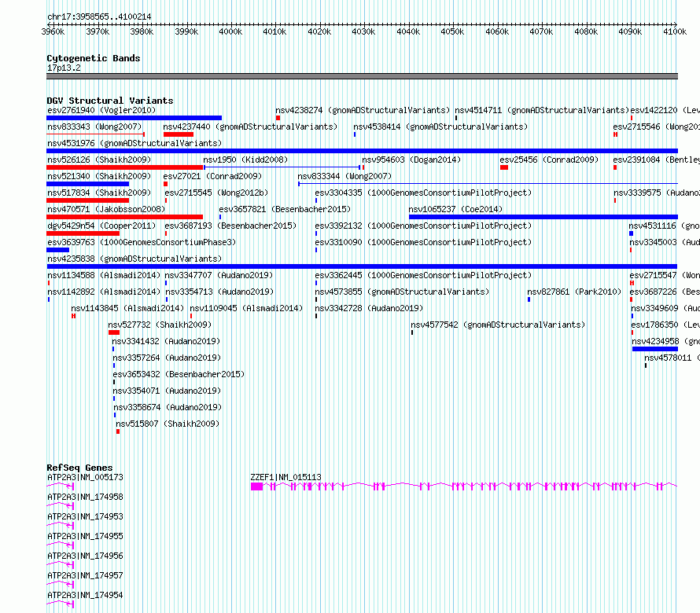Select ATP2A3|NM_174957 transcript
700x613 pixels.
coord(85,575)
